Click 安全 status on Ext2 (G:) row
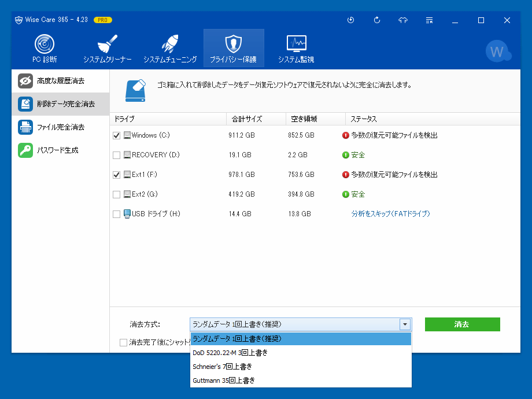This screenshot has height=399, width=532. coord(358,194)
